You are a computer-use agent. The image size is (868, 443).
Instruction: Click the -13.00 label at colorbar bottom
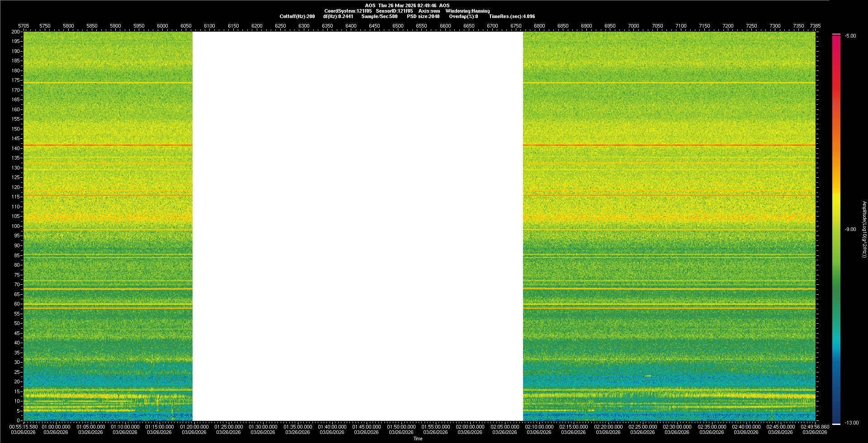851,423
